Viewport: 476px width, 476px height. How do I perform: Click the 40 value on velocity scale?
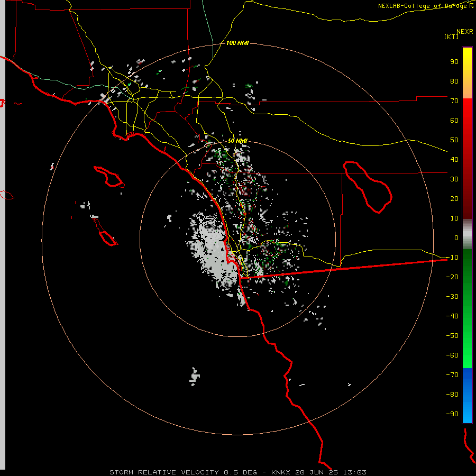point(454,159)
